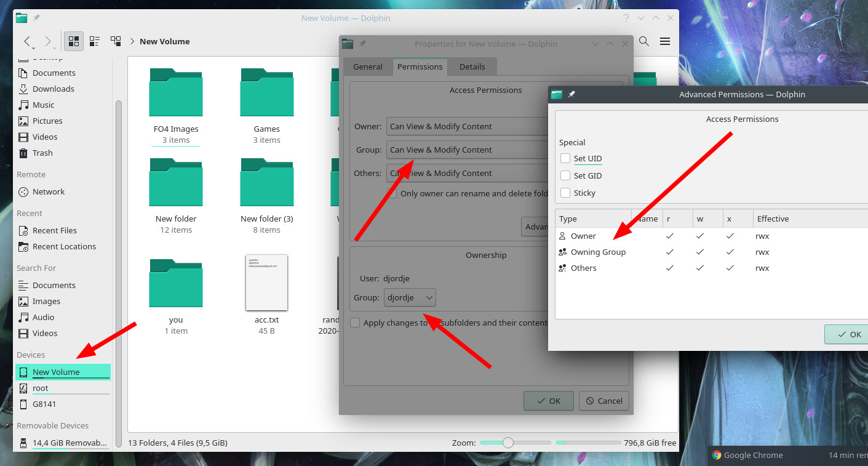Open the Dolphin hamburger menu

click(664, 41)
